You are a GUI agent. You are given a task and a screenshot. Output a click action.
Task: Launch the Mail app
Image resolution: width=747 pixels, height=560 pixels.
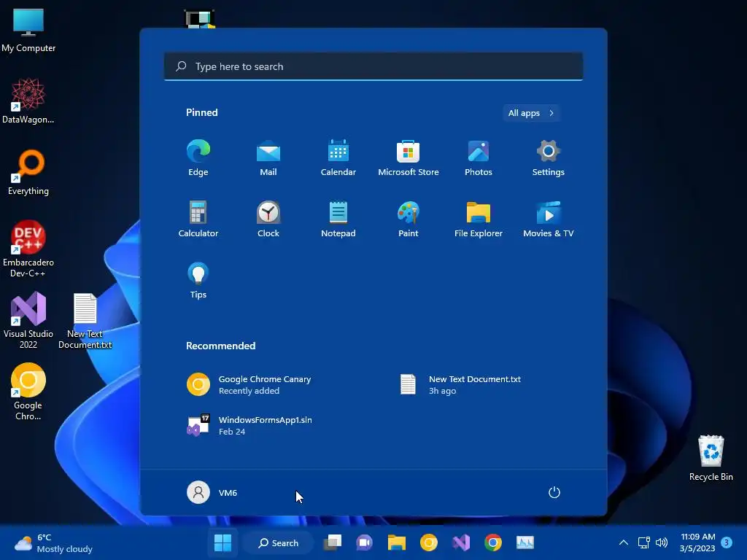(268, 158)
